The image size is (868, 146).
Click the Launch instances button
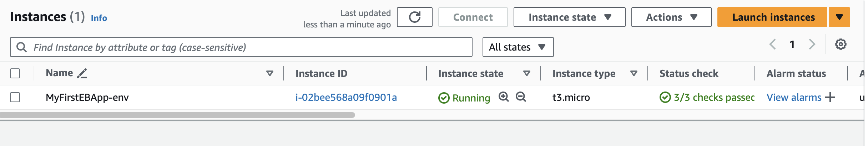pos(773,17)
